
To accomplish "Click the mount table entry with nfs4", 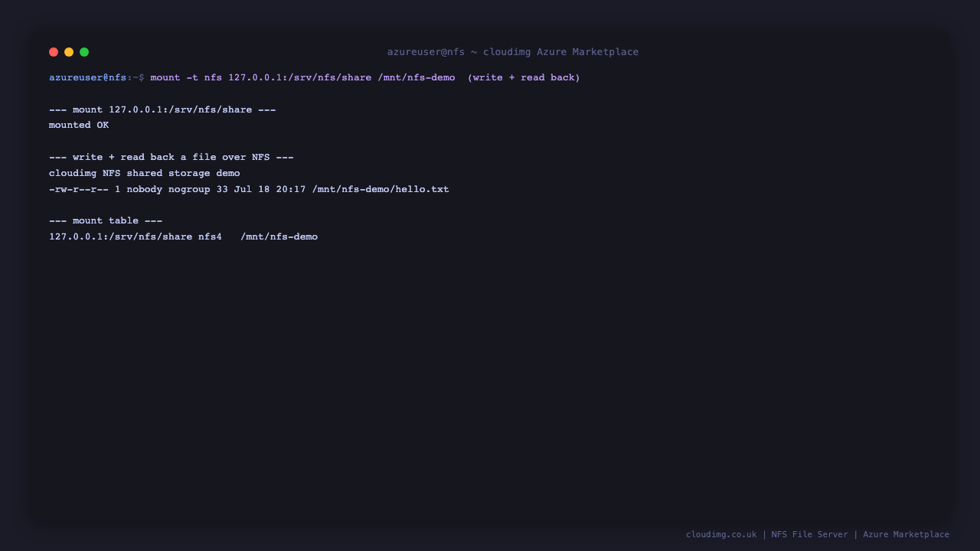I will pyautogui.click(x=183, y=237).
